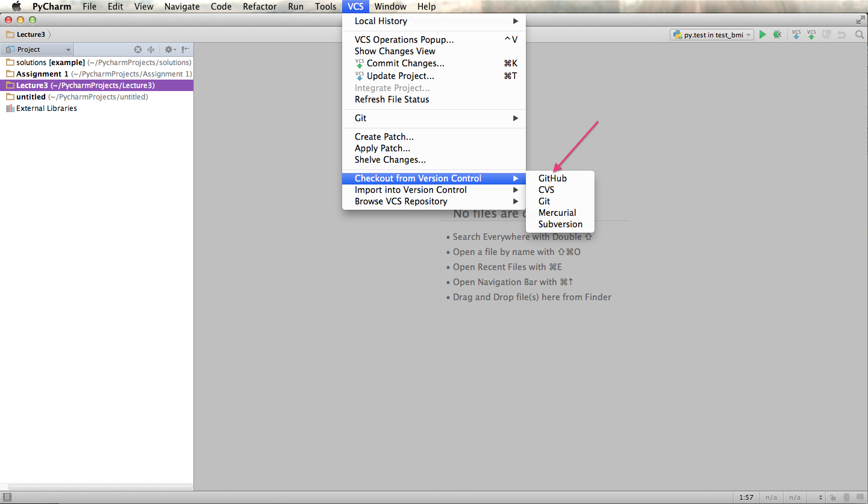Commit changes using green VCS arrow icon

[811, 35]
